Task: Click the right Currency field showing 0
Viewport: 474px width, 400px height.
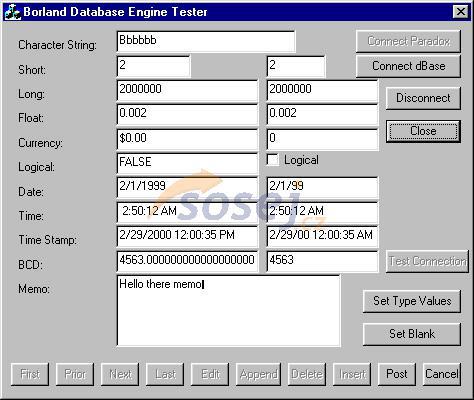Action: [x=323, y=139]
